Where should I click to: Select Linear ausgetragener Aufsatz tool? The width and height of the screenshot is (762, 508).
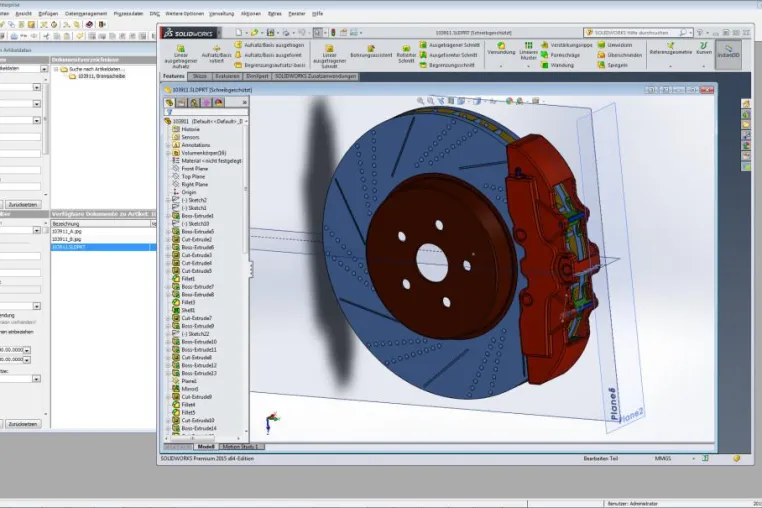pos(180,56)
